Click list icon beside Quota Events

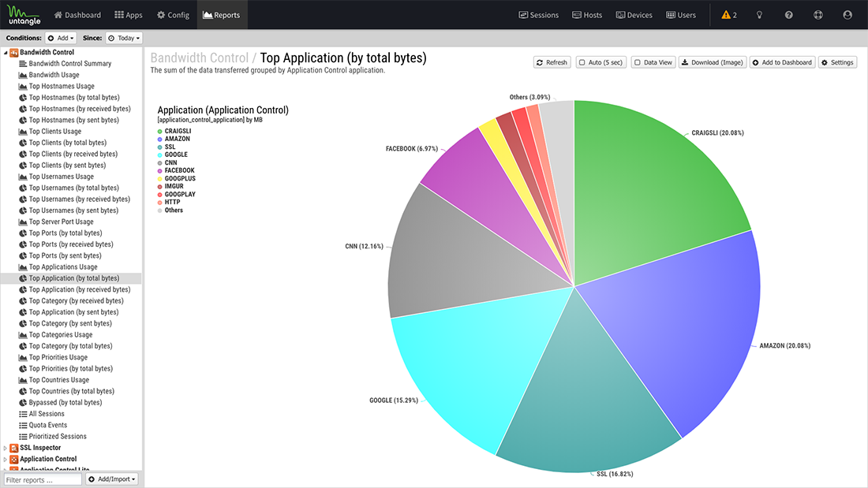point(23,425)
